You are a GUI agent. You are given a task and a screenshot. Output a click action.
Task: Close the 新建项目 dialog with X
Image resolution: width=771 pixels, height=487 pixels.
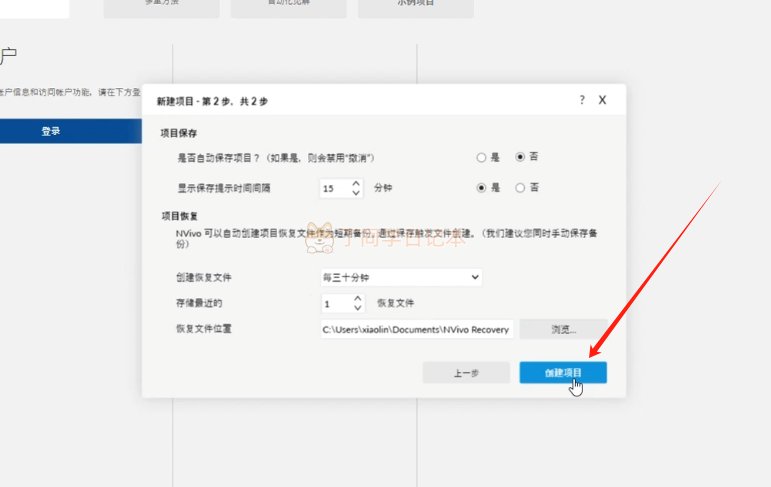tap(603, 101)
